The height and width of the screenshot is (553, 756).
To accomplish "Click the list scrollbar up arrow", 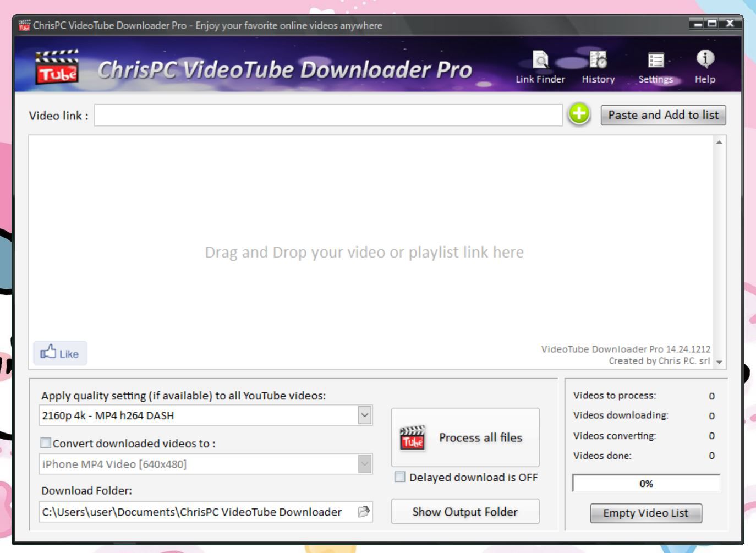I will pos(719,143).
